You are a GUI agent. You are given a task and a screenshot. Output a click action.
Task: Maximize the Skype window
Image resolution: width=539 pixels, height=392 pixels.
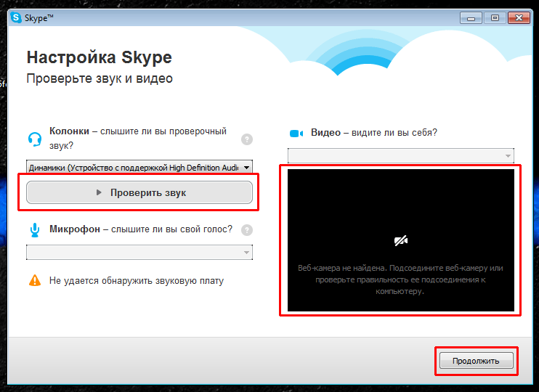tap(495, 18)
